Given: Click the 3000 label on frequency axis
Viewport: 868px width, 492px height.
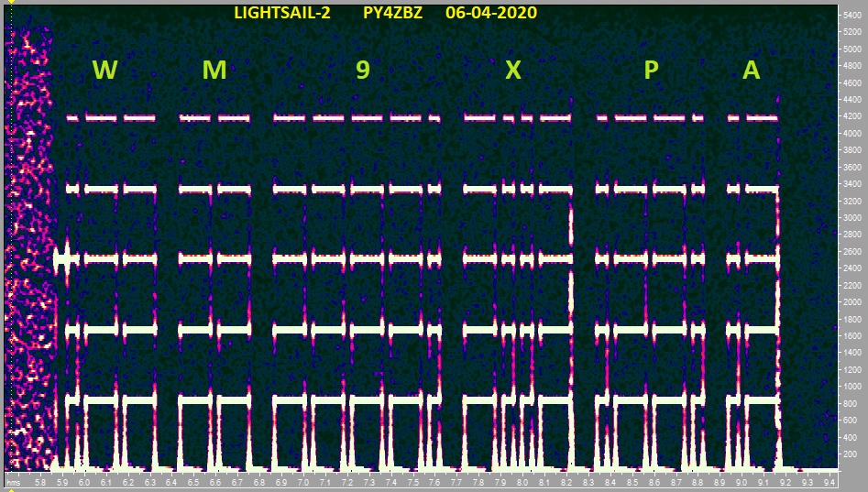Looking at the screenshot, I should 852,217.
